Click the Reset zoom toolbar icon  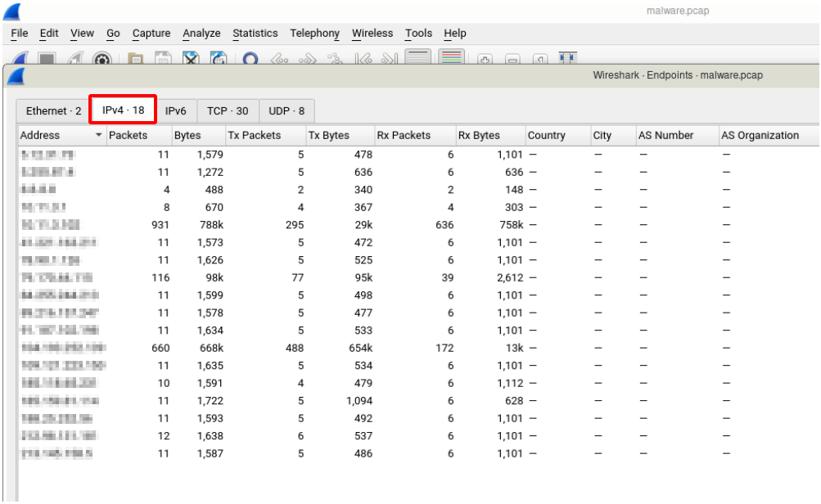coord(539,59)
